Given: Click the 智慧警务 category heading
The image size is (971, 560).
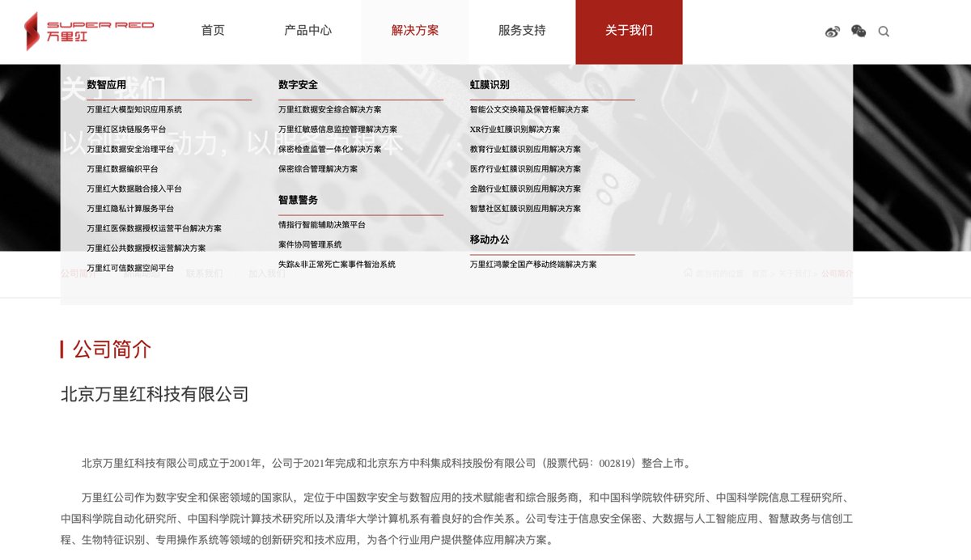Looking at the screenshot, I should (299, 200).
